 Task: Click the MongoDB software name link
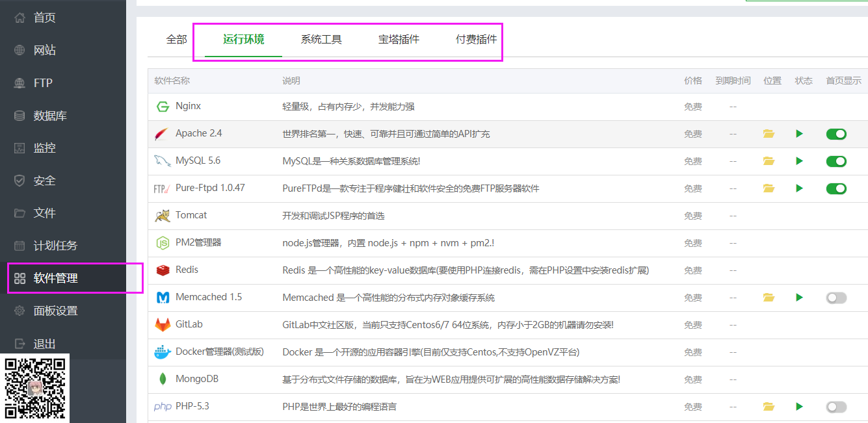(196, 379)
